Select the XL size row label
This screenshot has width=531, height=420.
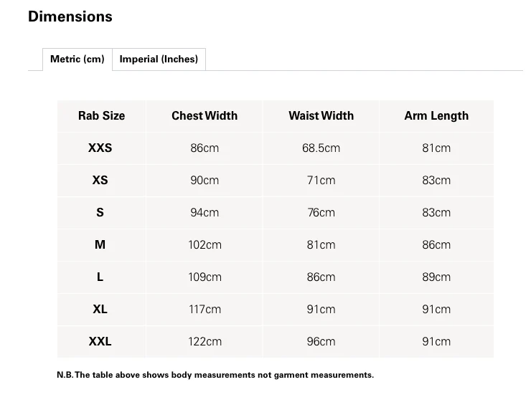coord(100,309)
